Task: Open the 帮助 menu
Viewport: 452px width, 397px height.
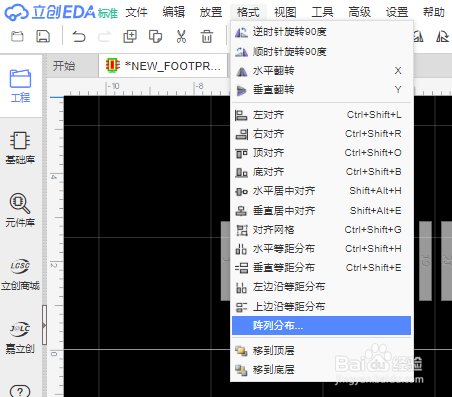Action: (434, 13)
